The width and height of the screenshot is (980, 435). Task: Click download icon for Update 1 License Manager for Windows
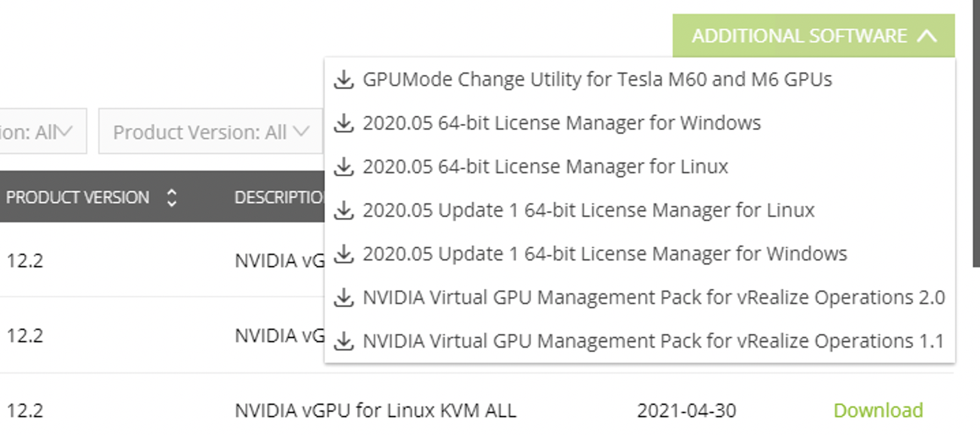(343, 254)
